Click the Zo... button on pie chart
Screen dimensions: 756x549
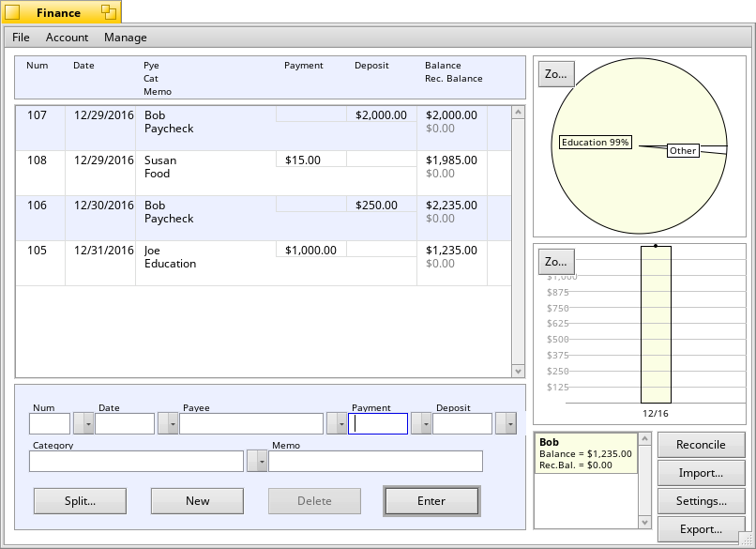click(x=556, y=74)
